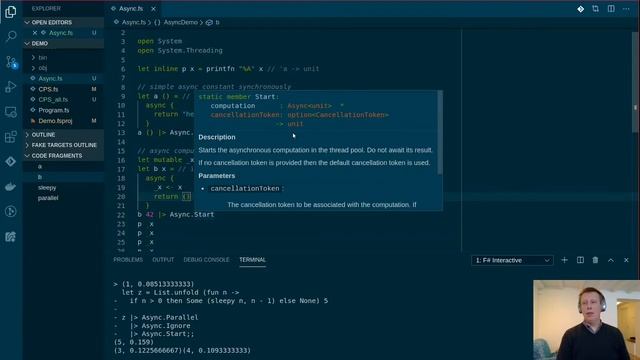Collapse the Code Fragments section
This screenshot has width=640, height=360.
(x=64, y=156)
